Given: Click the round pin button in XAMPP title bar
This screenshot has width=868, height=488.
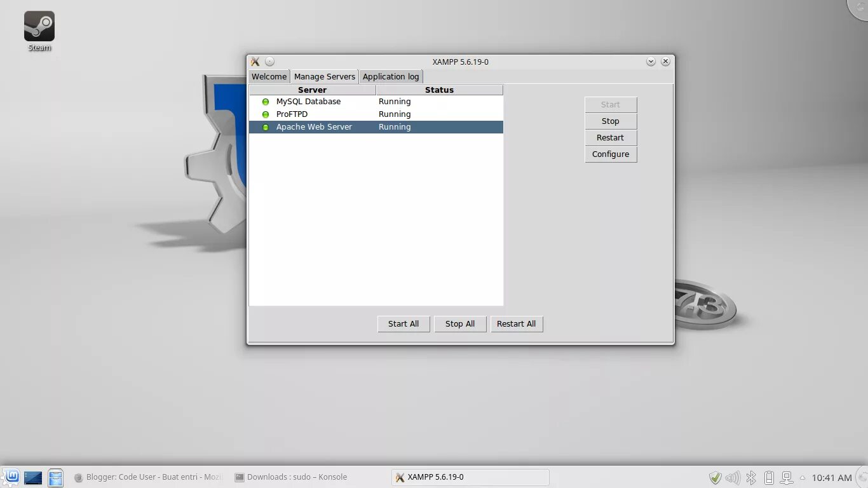Looking at the screenshot, I should 269,62.
